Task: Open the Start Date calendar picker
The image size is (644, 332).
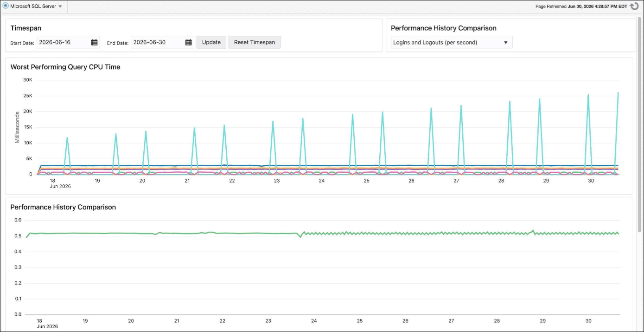Action: coord(95,42)
